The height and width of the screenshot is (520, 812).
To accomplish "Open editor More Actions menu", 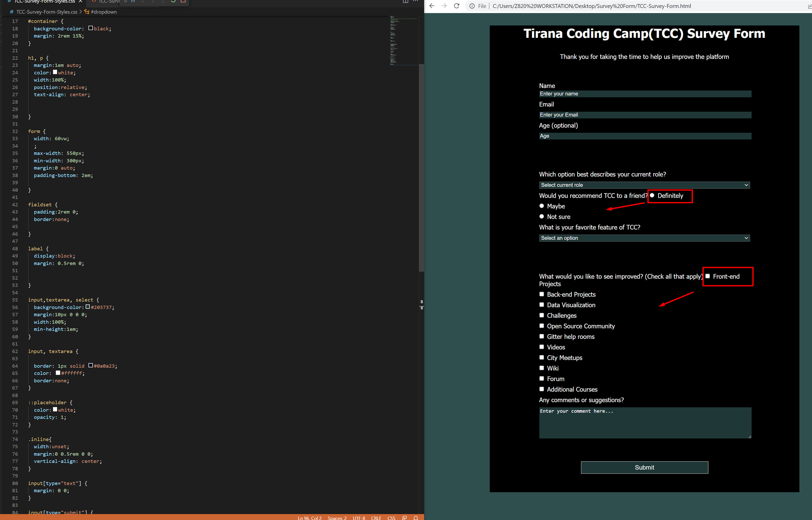I will 415,2.
